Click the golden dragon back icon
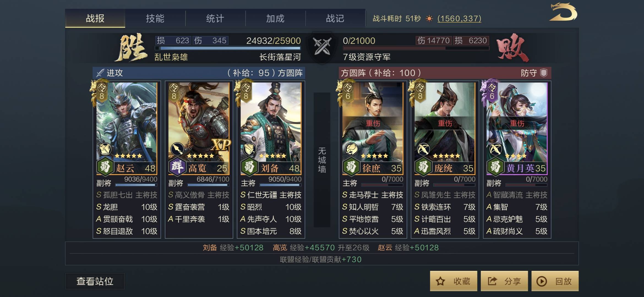 [x=563, y=12]
